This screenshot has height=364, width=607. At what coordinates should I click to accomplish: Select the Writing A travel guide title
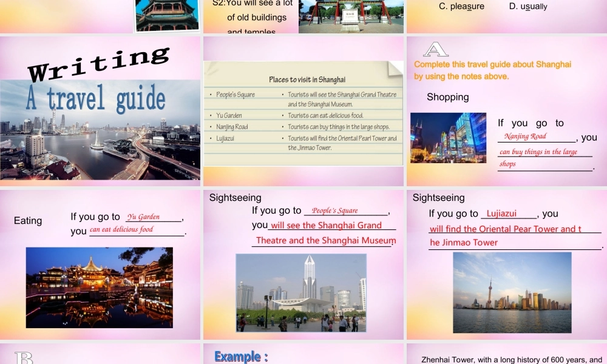(x=99, y=73)
